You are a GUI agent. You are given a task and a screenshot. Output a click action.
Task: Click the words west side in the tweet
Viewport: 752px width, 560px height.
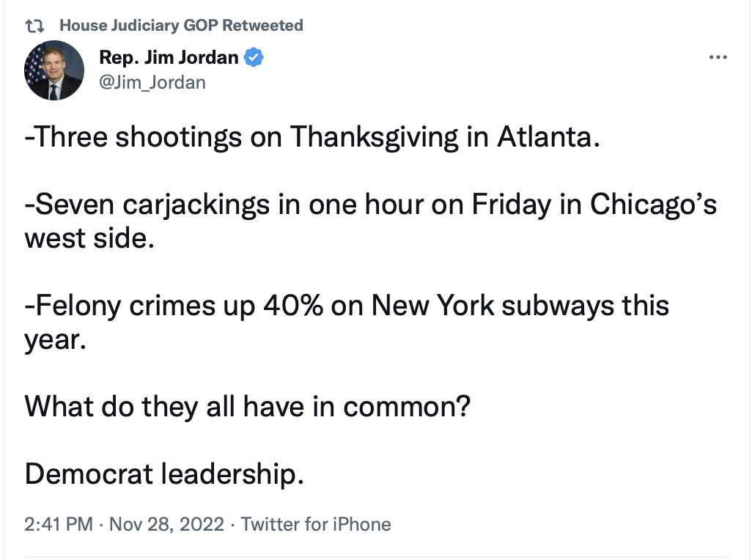[88, 239]
